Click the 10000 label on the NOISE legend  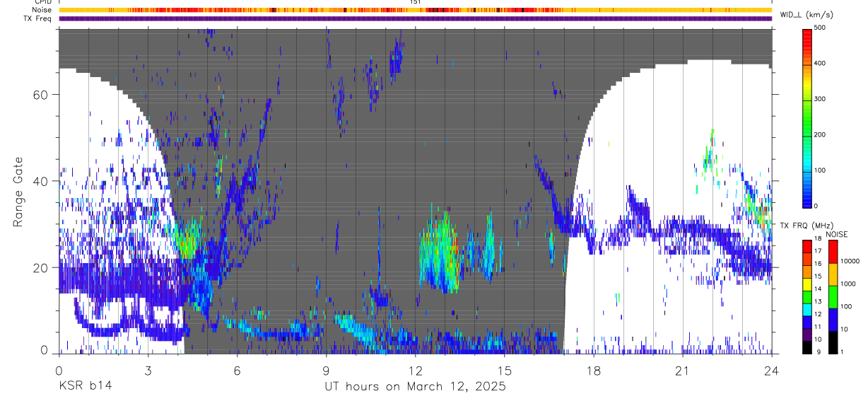tap(849, 262)
